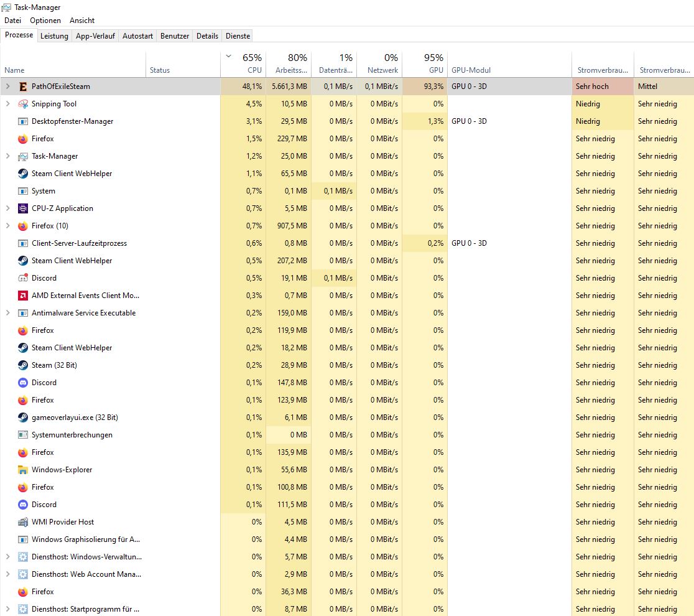Expand the Firefox (10) process group
The width and height of the screenshot is (694, 616).
8,225
